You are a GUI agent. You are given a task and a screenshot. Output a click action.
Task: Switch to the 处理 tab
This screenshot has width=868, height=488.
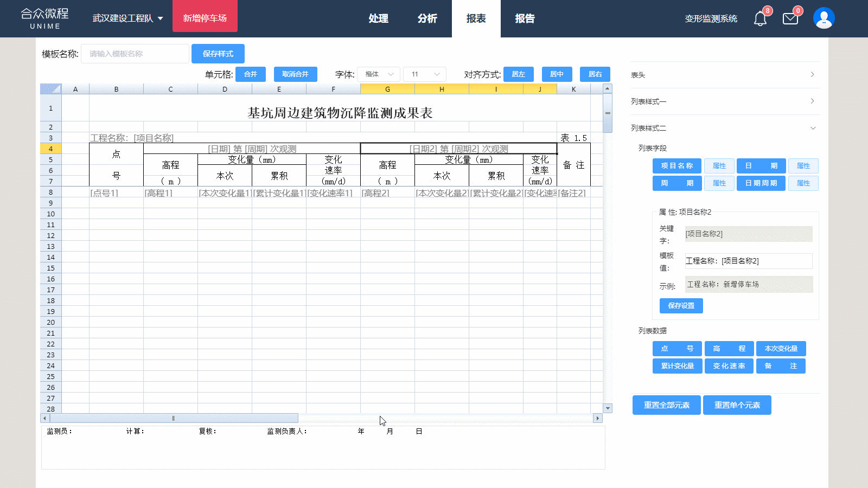(x=378, y=18)
